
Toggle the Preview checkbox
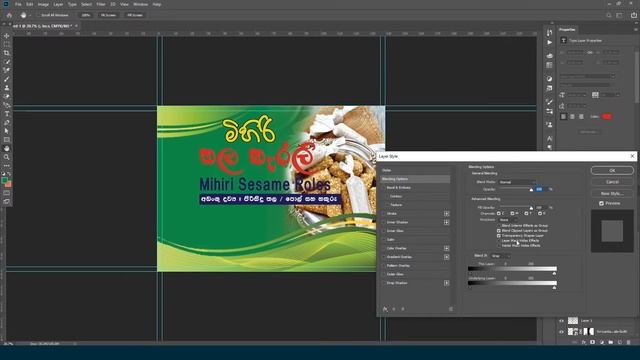coord(601,203)
